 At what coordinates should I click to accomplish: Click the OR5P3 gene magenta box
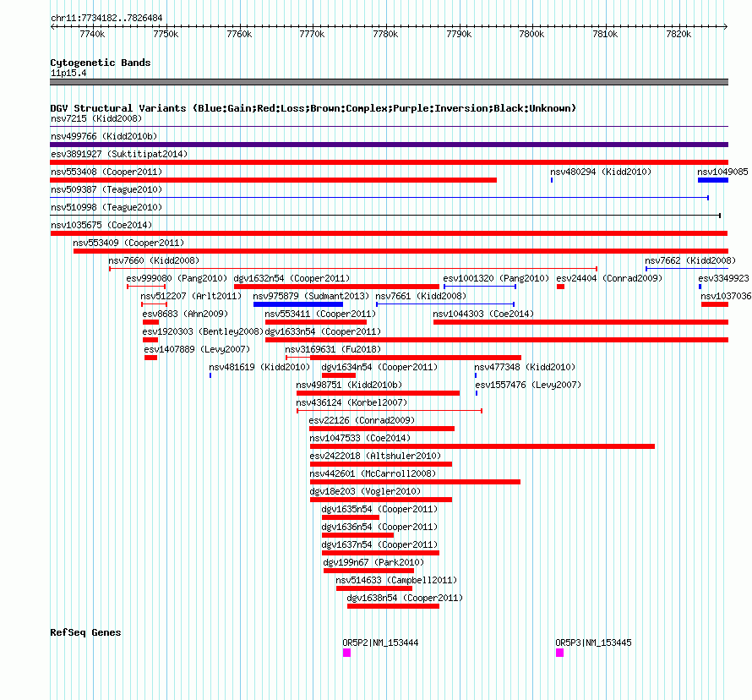559,653
